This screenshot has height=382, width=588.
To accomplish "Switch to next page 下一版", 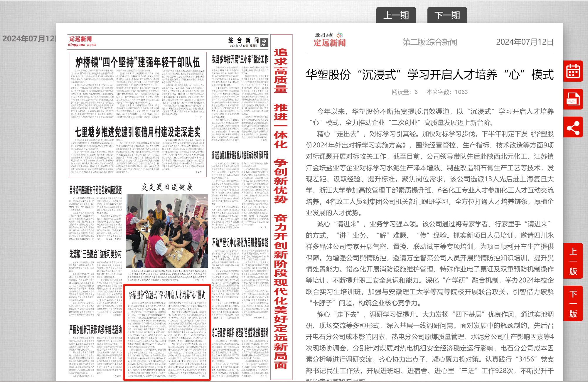I will pos(573,304).
